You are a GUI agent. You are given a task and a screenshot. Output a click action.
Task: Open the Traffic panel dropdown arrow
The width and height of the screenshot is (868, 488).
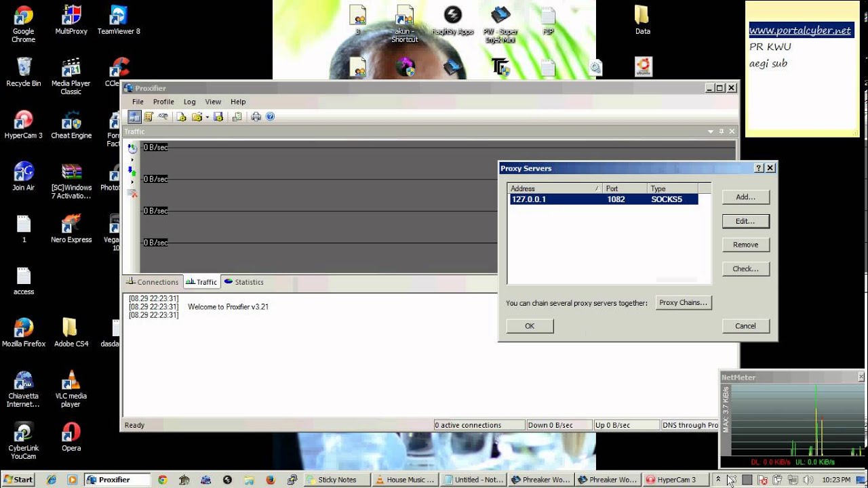coord(711,131)
